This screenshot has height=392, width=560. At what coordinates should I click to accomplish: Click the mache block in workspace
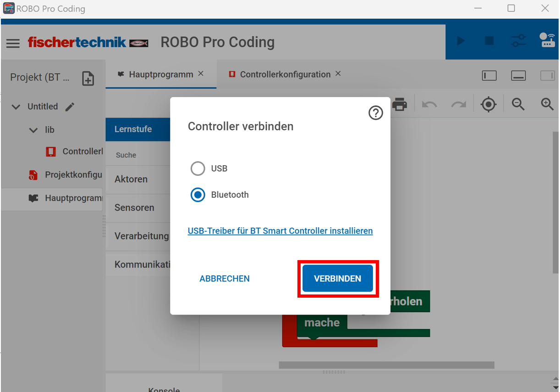coord(322,322)
